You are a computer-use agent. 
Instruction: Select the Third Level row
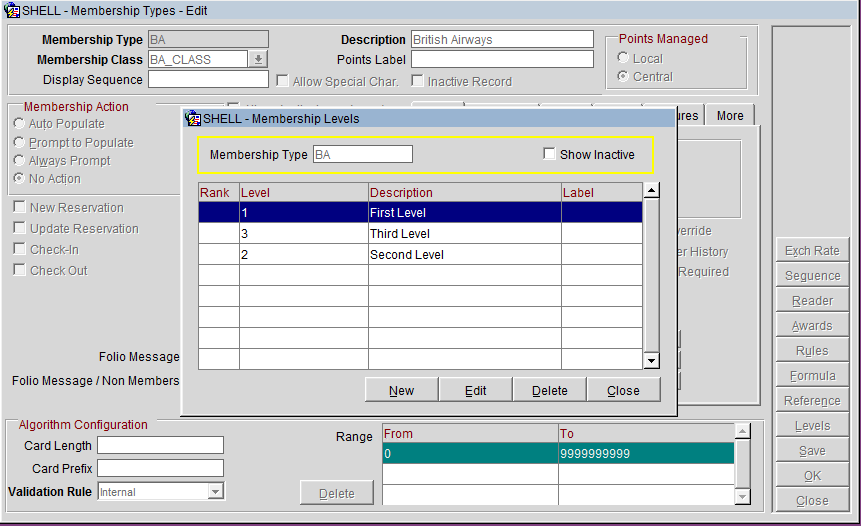[400, 234]
